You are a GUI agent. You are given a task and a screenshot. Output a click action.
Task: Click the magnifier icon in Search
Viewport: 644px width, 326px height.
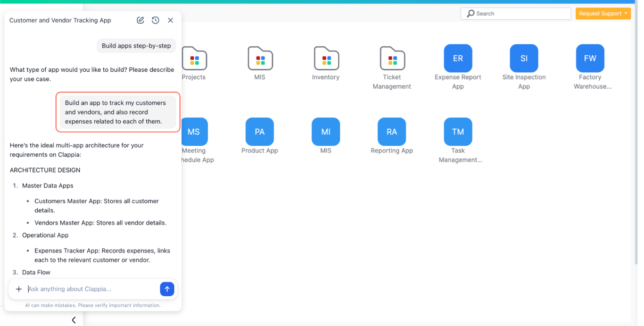[x=471, y=14]
